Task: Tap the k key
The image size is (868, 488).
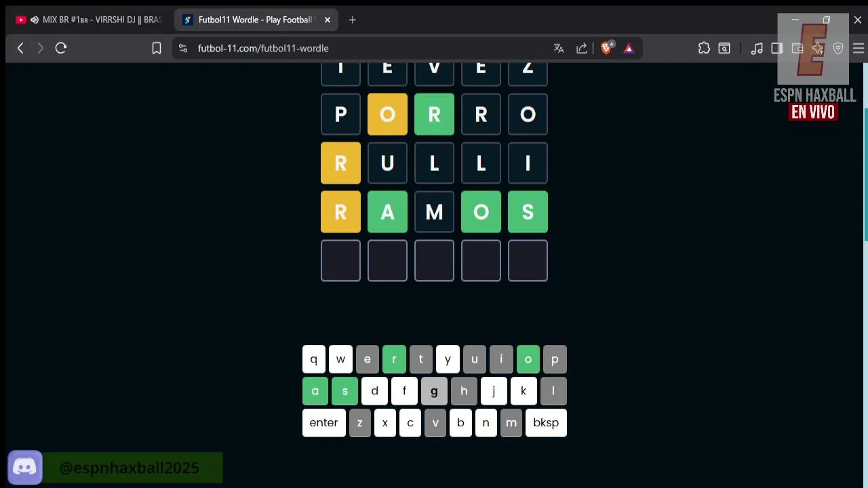Action: click(524, 391)
